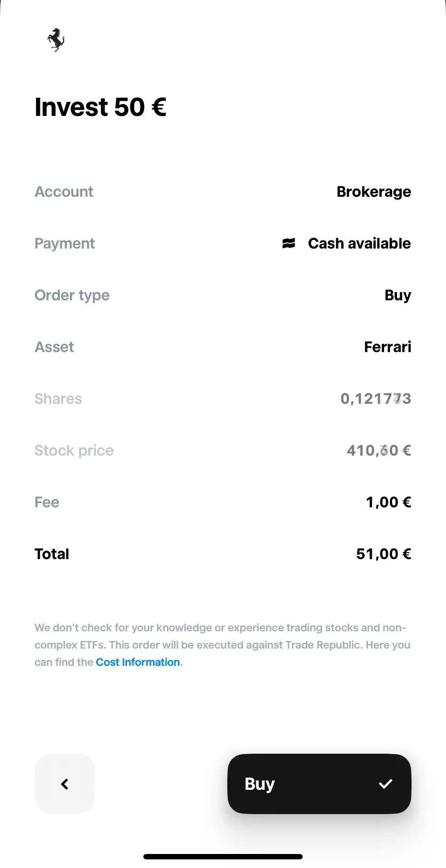The width and height of the screenshot is (446, 868).
Task: Click the Invest 50 € heading
Action: point(101,107)
